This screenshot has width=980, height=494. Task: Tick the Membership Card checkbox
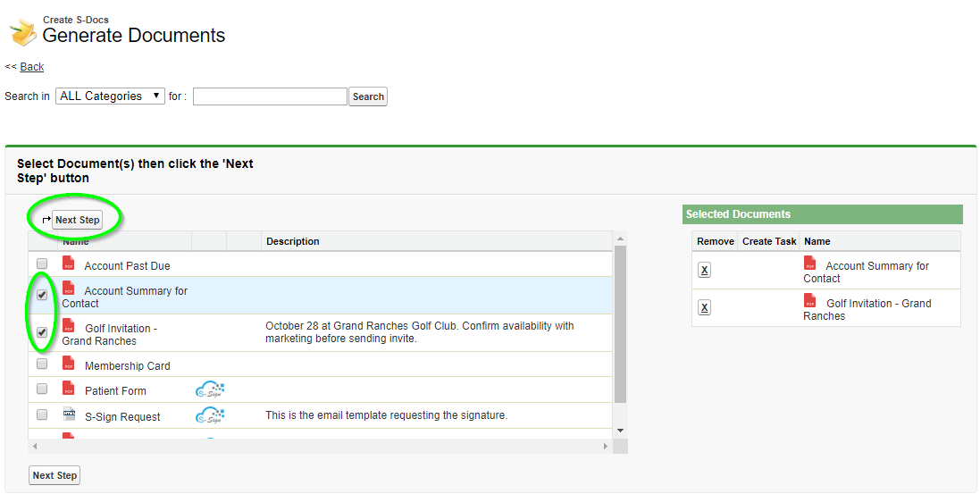click(x=42, y=364)
